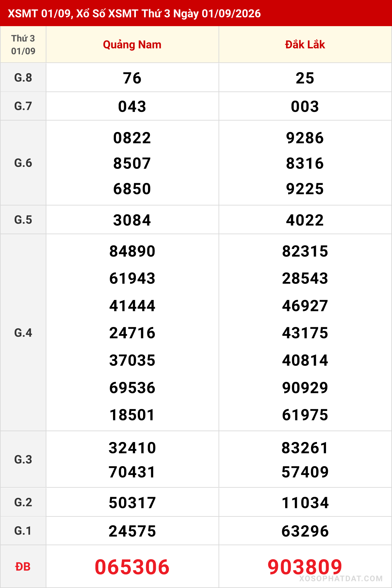The height and width of the screenshot is (588, 392).
Task: Select the G.6 prize row label
Action: pyautogui.click(x=23, y=163)
